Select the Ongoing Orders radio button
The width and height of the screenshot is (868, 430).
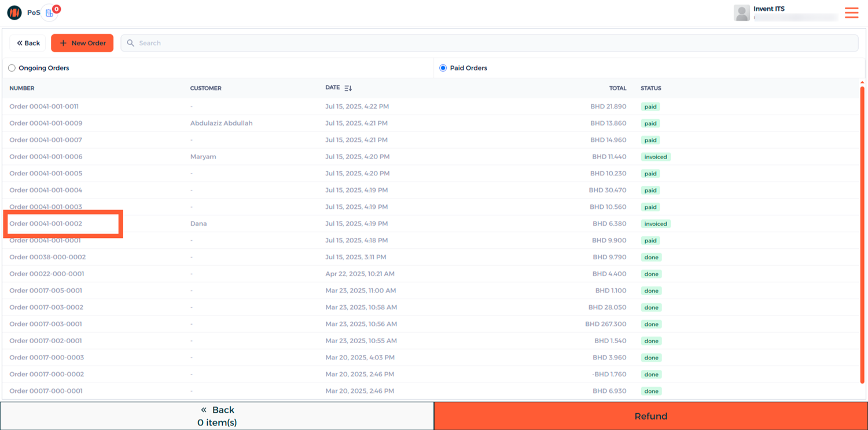click(x=12, y=68)
